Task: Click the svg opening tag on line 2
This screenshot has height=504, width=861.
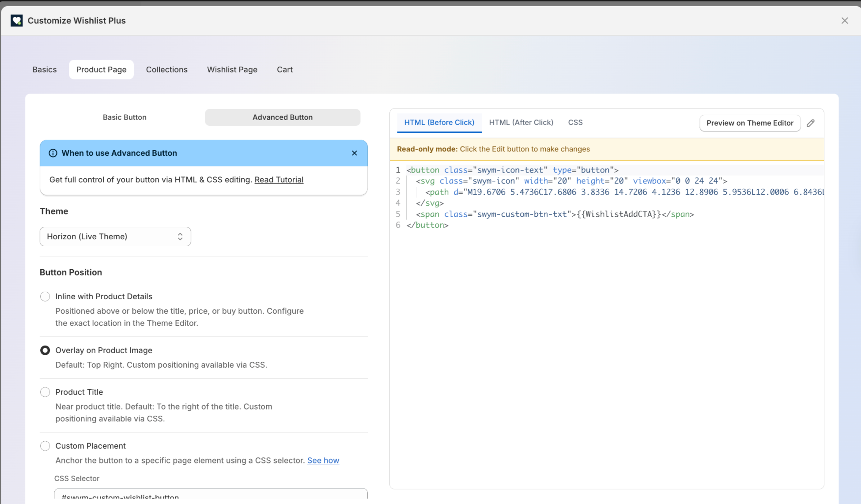Action: (x=571, y=181)
